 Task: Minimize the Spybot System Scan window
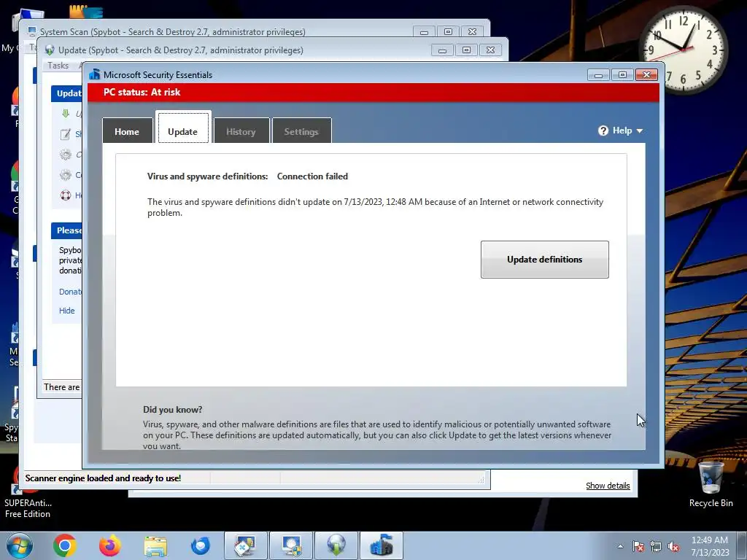(424, 32)
